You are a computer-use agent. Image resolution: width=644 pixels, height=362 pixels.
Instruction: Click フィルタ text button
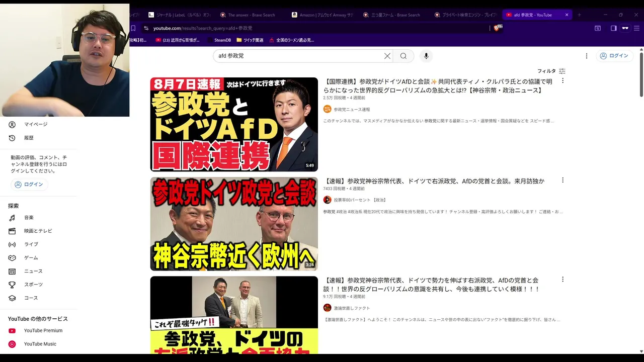[546, 71]
